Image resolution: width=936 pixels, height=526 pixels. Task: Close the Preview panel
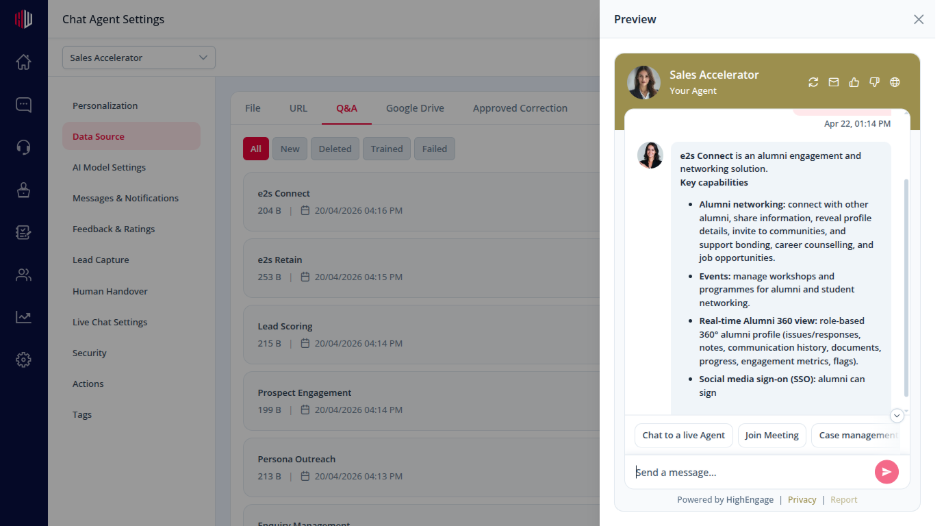(x=918, y=19)
